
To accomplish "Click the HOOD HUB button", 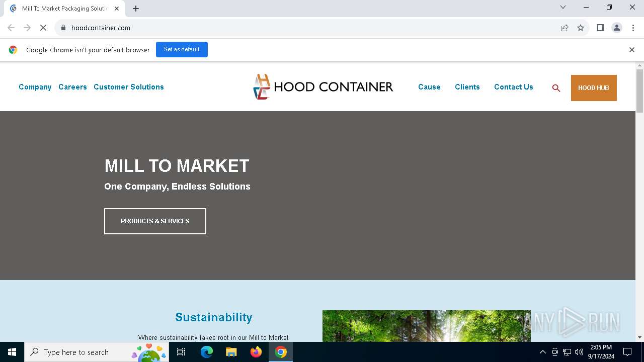I will pyautogui.click(x=594, y=88).
